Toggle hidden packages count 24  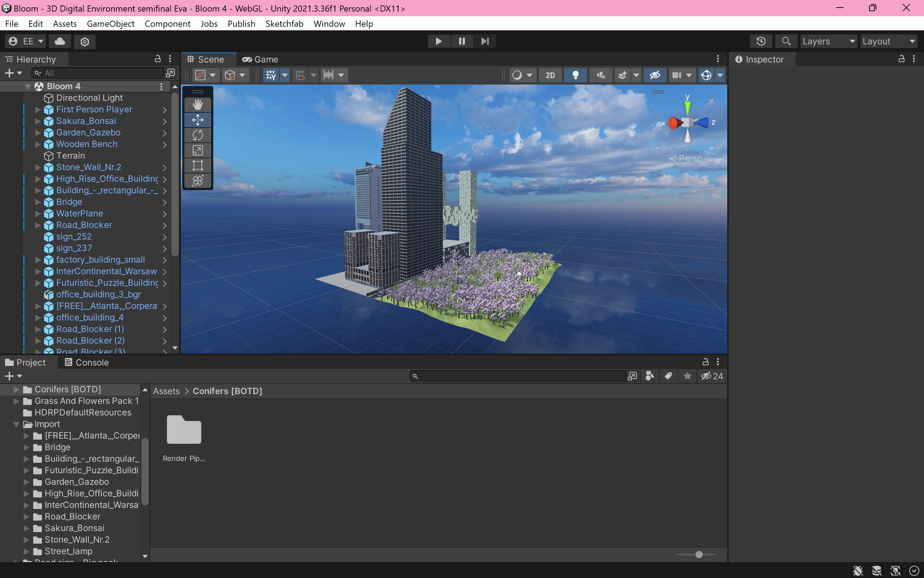[712, 376]
